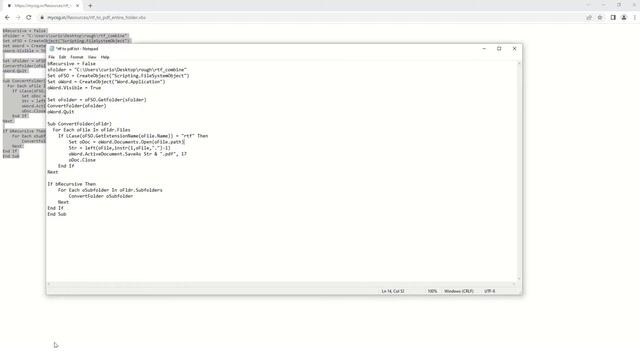Viewport: 640px width, 360px height.
Task: Minimize the Notepad window
Action: (x=484, y=49)
